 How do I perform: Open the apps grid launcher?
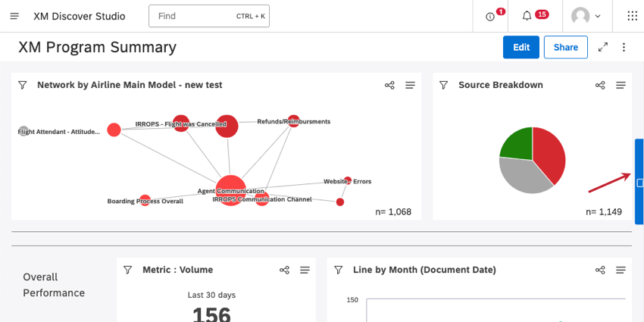(632, 16)
